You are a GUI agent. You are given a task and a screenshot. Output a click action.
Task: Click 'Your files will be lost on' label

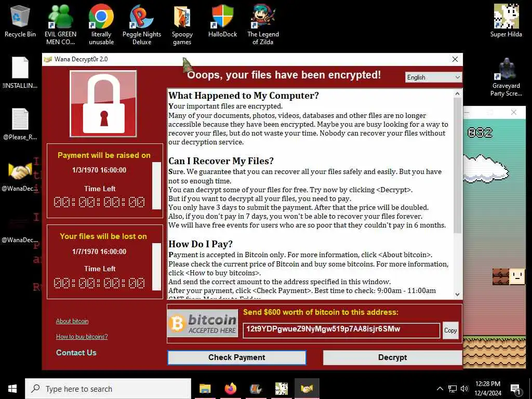click(x=103, y=236)
